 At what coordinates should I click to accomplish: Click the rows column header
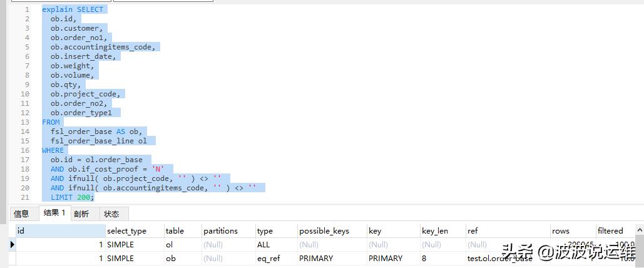point(573,230)
